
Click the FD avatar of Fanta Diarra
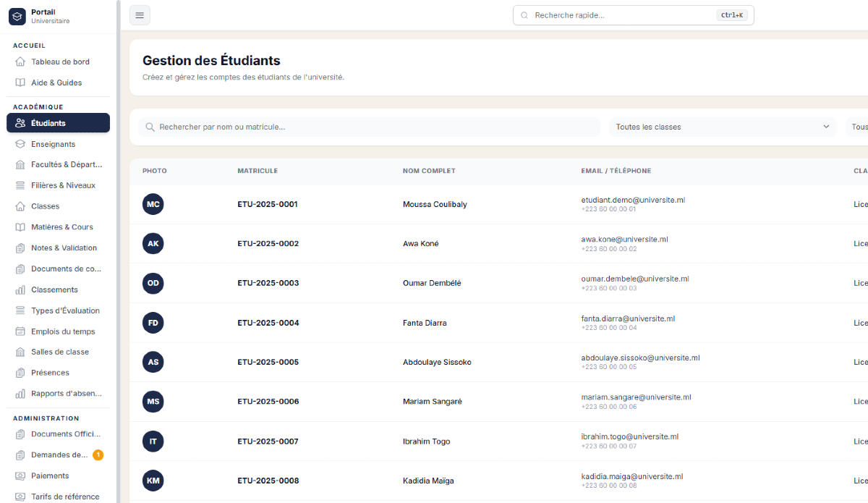[x=153, y=323]
